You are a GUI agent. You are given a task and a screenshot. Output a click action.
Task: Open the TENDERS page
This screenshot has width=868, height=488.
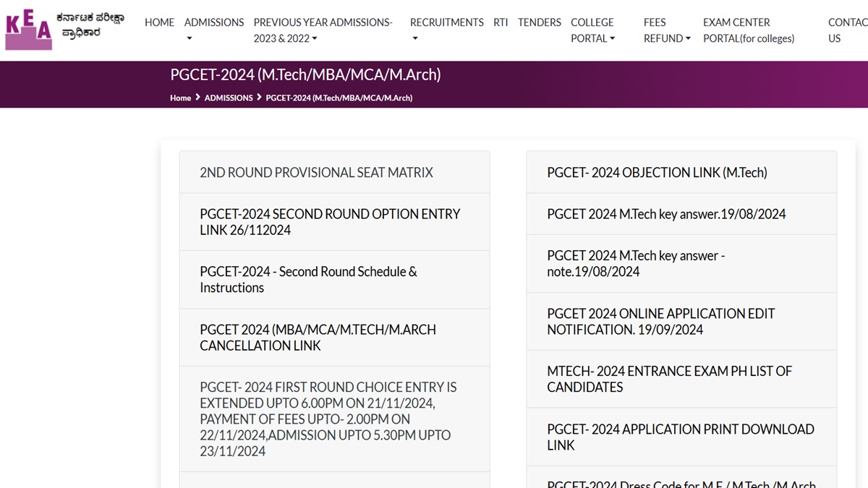539,22
